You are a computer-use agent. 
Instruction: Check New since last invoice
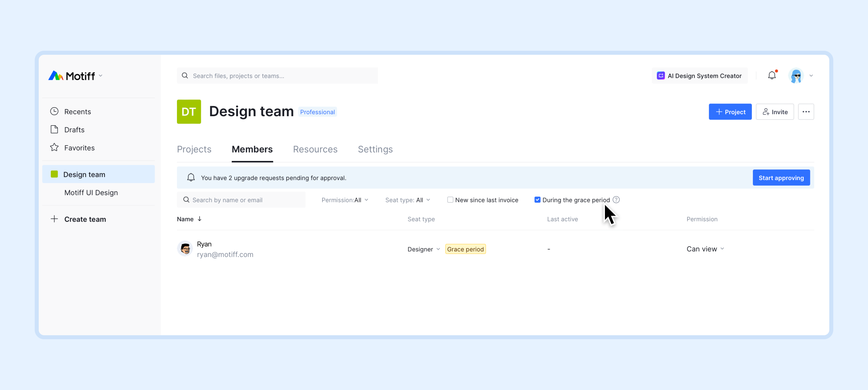point(450,200)
